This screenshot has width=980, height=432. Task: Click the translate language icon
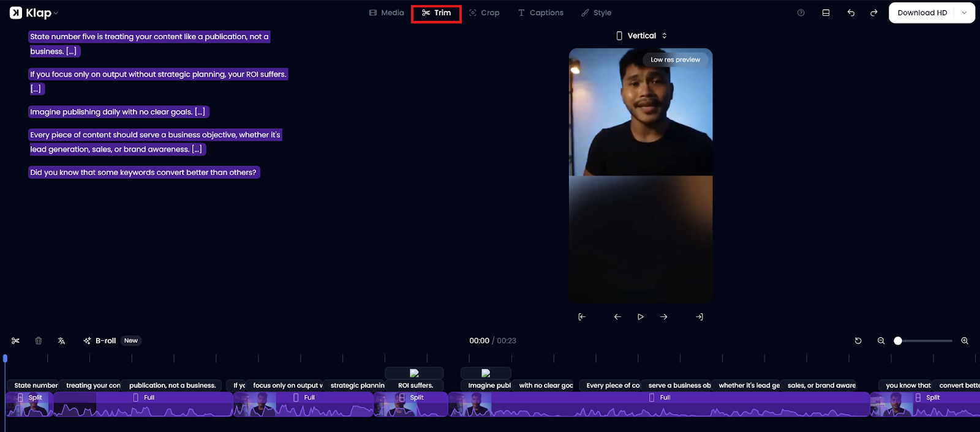pos(61,341)
